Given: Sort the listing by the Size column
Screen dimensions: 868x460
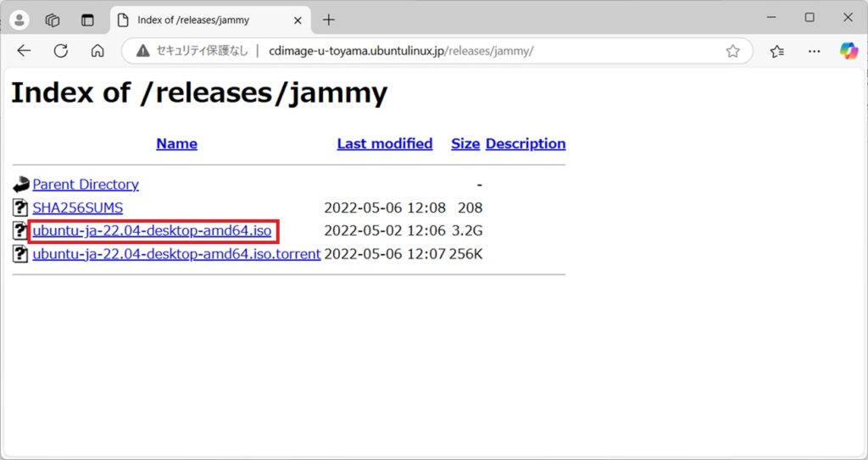Looking at the screenshot, I should 465,143.
